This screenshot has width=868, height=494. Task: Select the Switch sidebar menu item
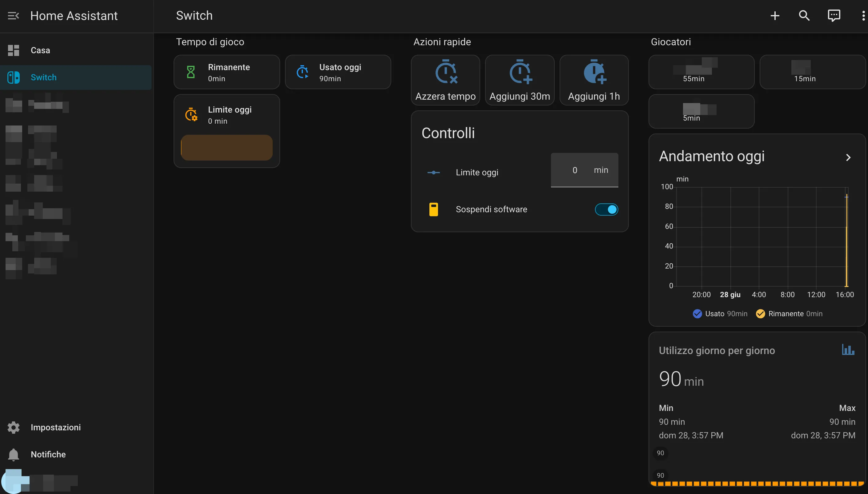76,77
